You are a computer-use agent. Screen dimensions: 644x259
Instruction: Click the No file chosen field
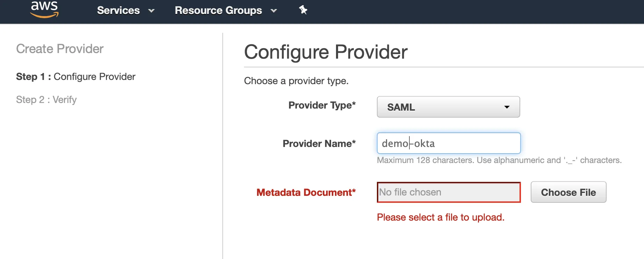[449, 192]
